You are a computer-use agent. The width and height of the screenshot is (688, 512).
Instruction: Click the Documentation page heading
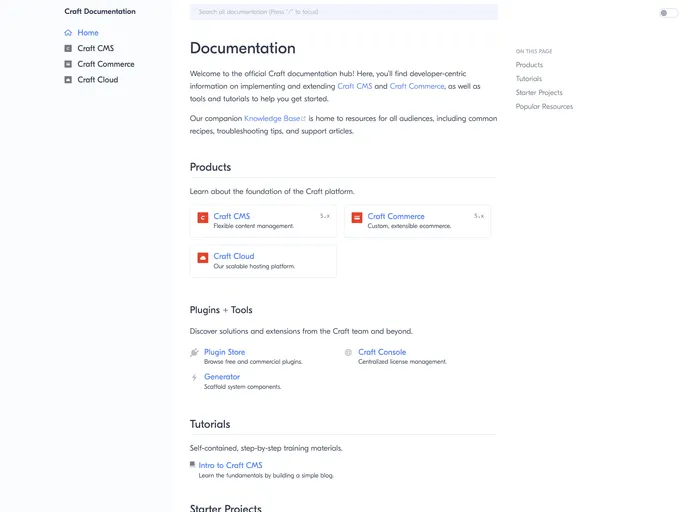pyautogui.click(x=243, y=48)
